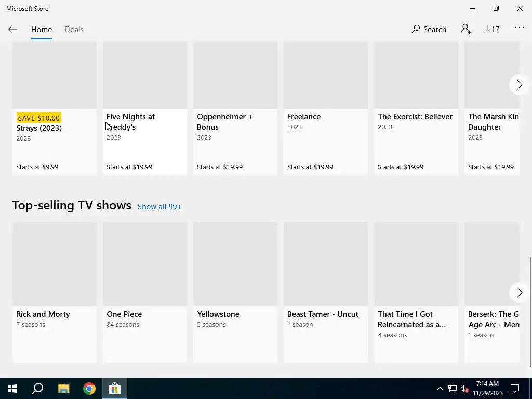Open Windows taskbar search
Image resolution: width=532 pixels, height=399 pixels.
tap(37, 389)
